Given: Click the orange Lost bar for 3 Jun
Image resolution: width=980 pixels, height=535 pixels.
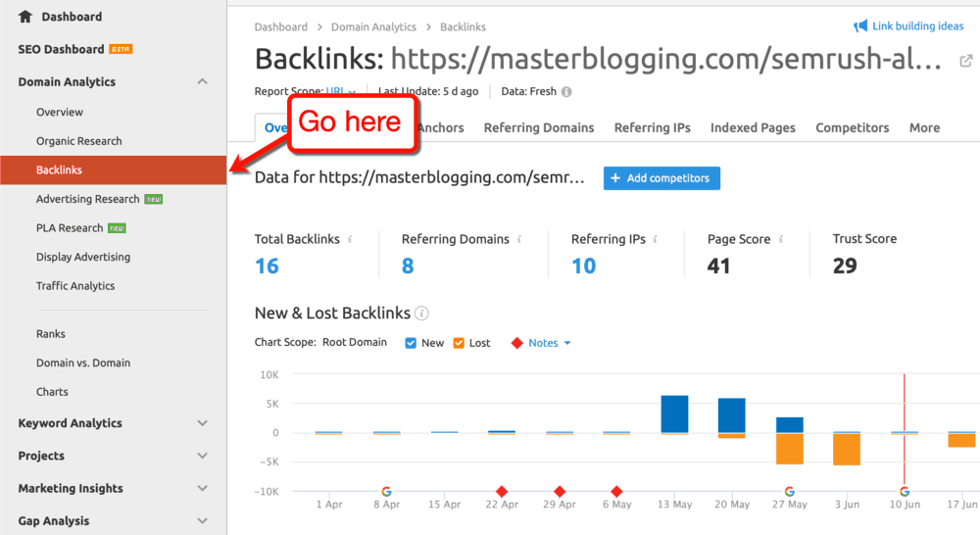Looking at the screenshot, I should click(847, 450).
